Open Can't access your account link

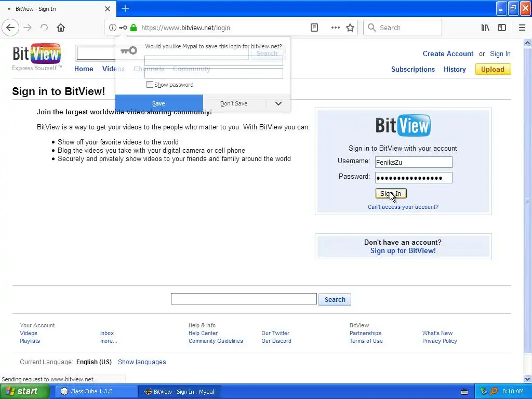[403, 207]
